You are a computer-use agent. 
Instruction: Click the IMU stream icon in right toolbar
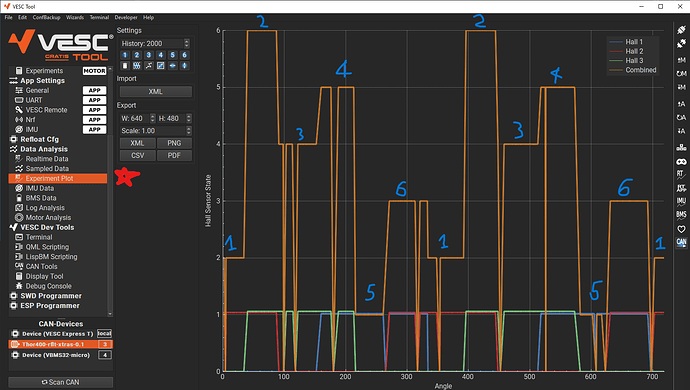tap(681, 201)
